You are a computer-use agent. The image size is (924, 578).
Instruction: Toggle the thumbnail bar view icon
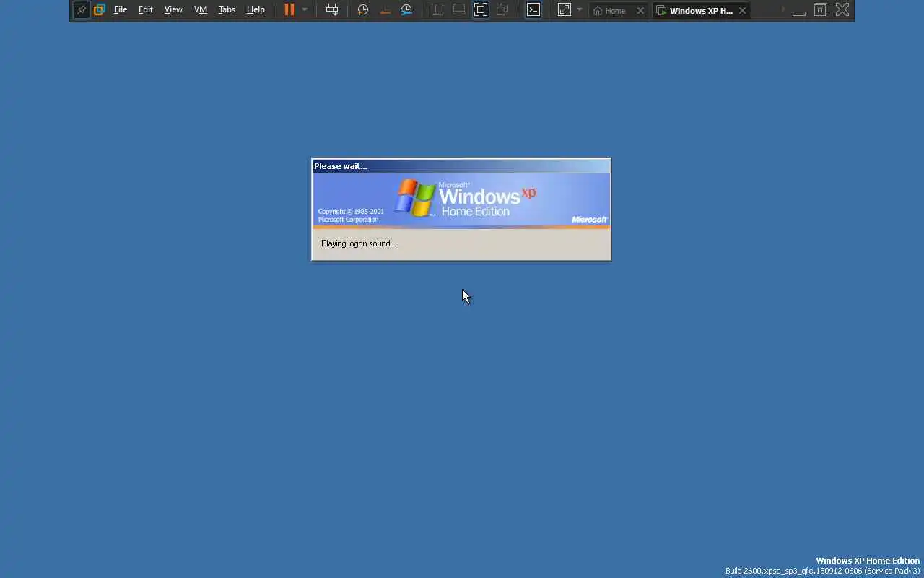[x=459, y=10]
